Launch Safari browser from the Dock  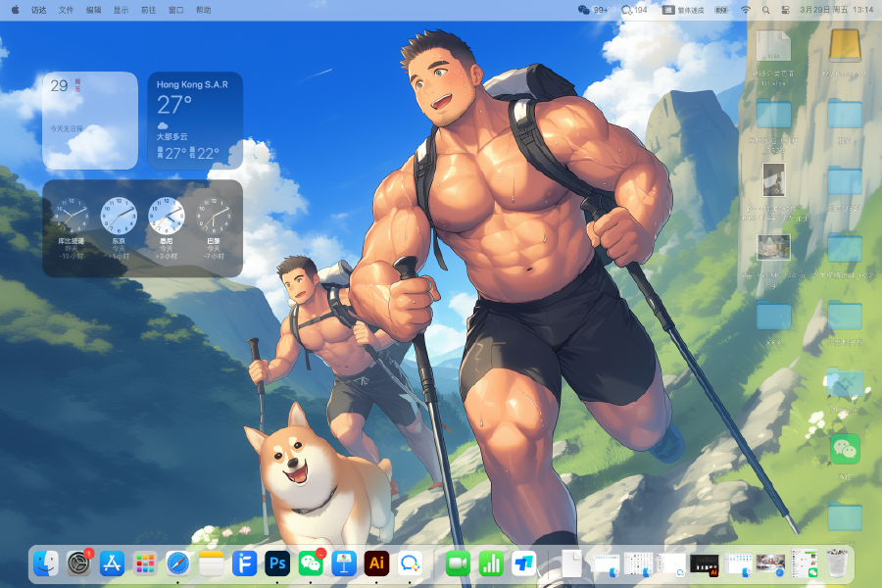pos(178,563)
